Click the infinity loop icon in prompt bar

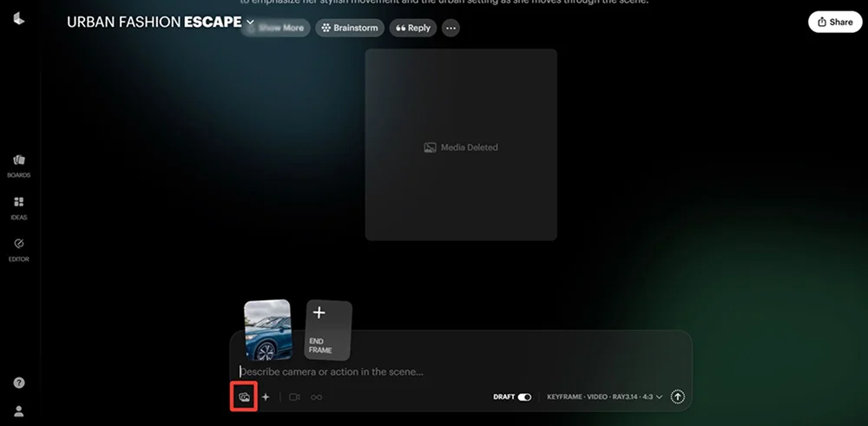click(316, 397)
